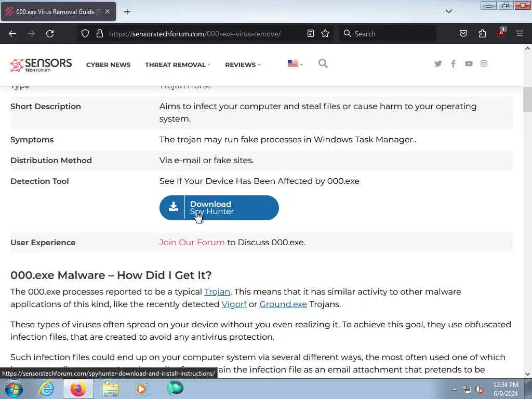
Task: Bookmark this page with the star
Action: coord(325,33)
